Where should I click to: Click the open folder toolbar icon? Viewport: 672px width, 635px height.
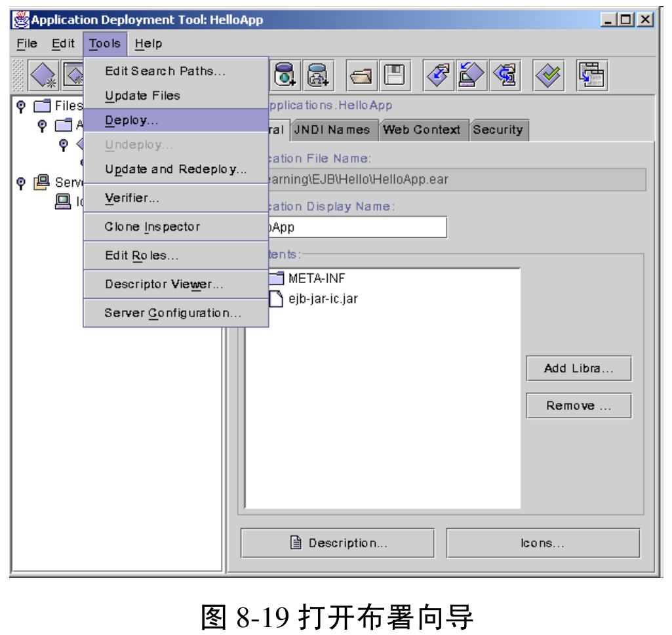(361, 76)
